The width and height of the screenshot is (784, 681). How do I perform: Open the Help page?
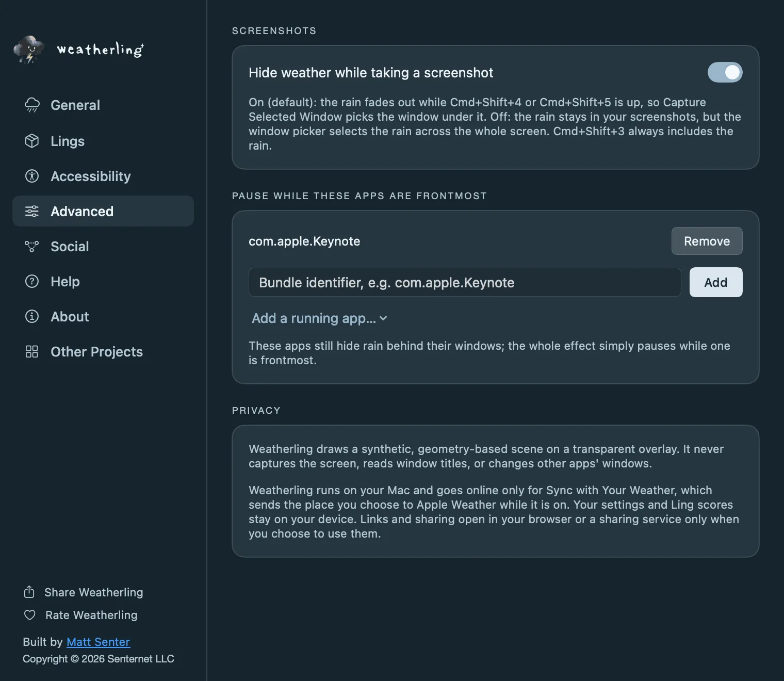tap(103, 281)
